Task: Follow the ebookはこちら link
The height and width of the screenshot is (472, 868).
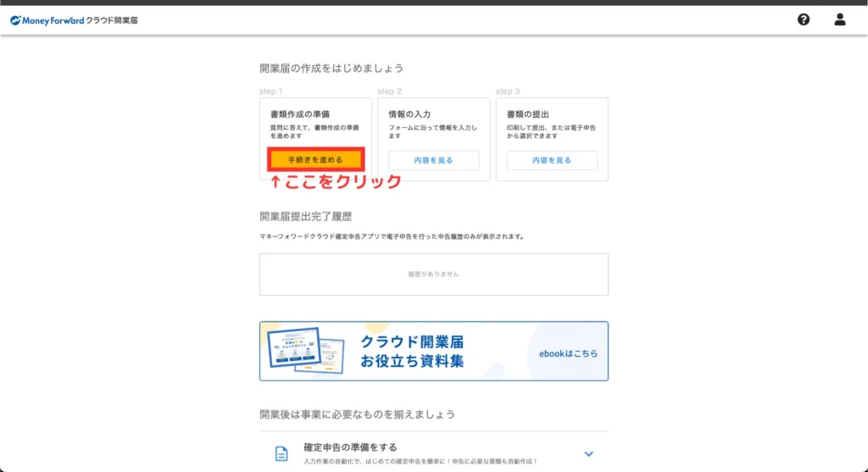Action: 568,353
